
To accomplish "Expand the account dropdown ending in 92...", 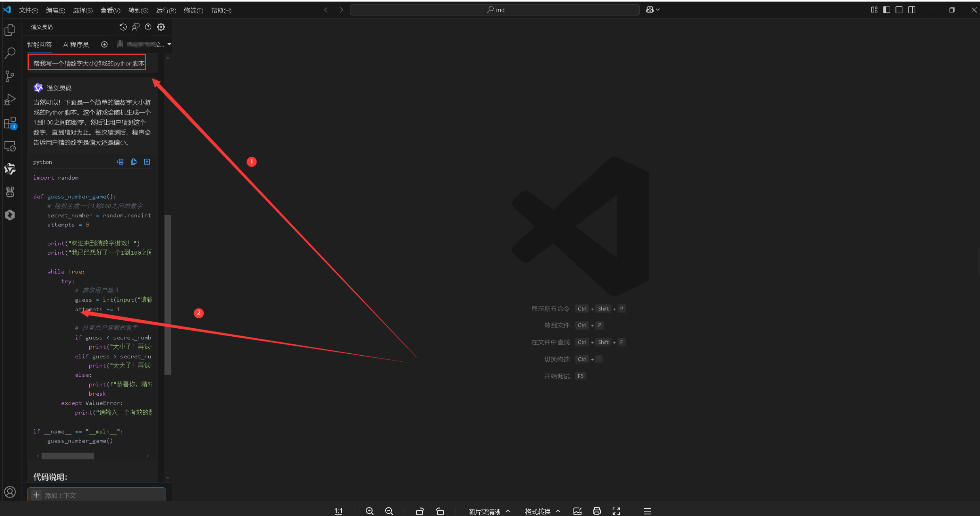I will click(169, 44).
